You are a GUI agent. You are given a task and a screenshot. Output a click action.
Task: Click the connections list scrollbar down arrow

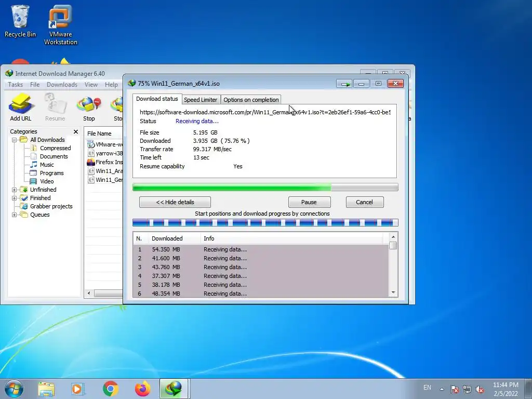pyautogui.click(x=393, y=292)
